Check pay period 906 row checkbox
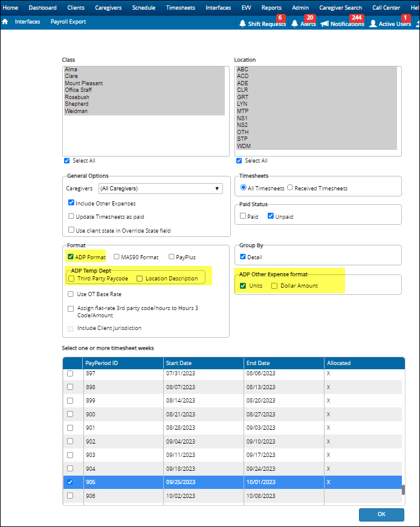Image resolution: width=420 pixels, height=527 pixels. point(70,496)
